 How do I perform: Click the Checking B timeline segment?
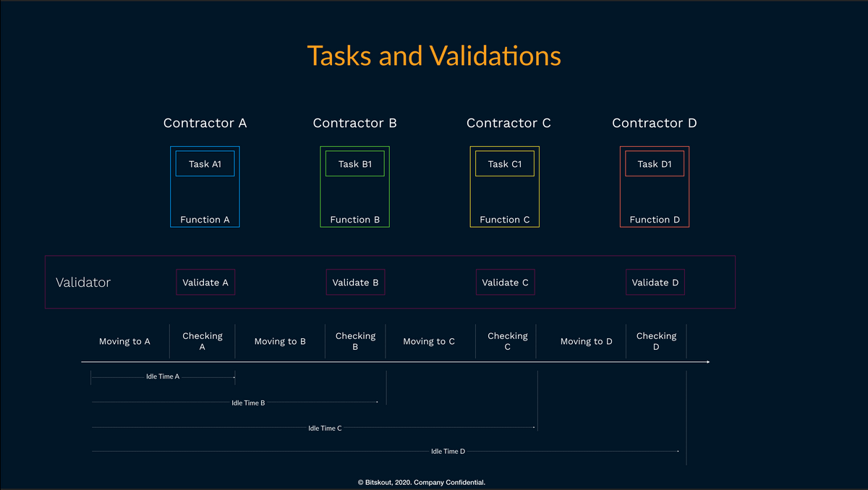pyautogui.click(x=355, y=341)
